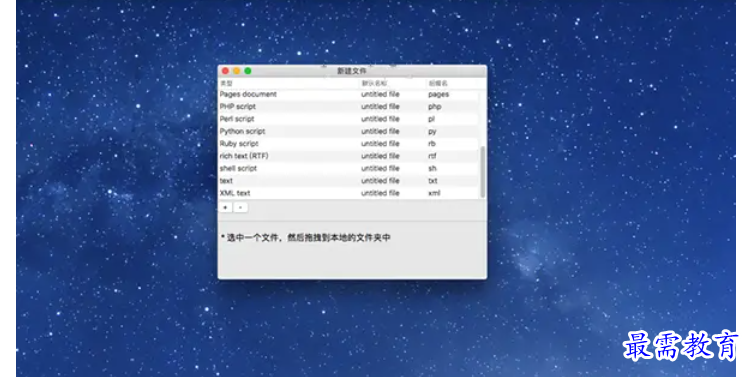Choose the rich text (RTF) entry
This screenshot has height=377, width=747.
click(x=349, y=156)
